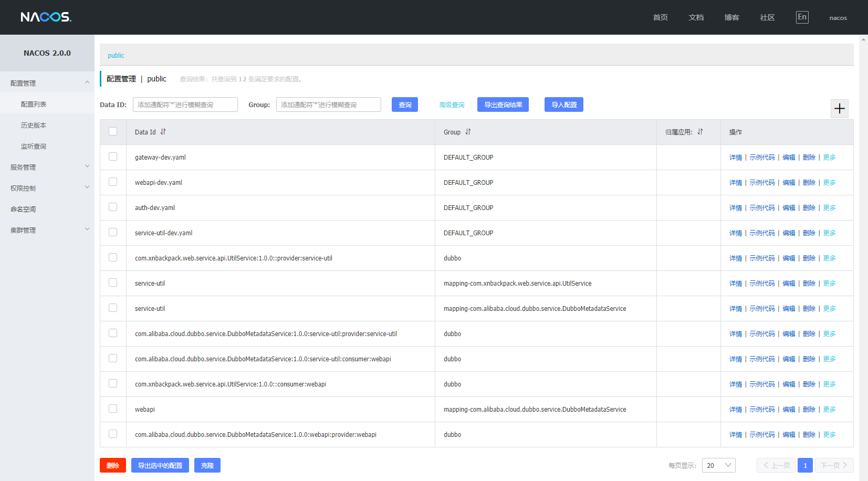The height and width of the screenshot is (481, 868).
Task: Go to previous page arrow button 上一页
Action: tap(776, 465)
